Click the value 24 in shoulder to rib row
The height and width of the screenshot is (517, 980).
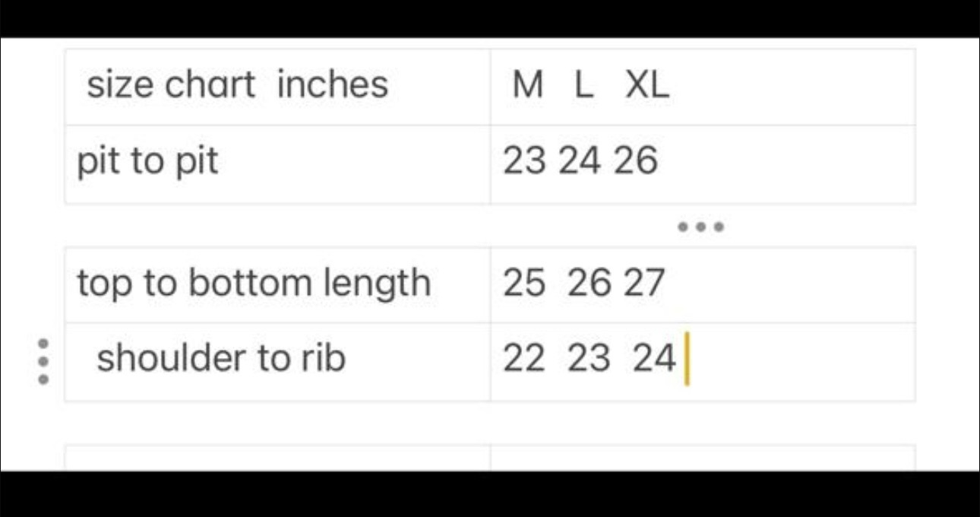click(654, 359)
